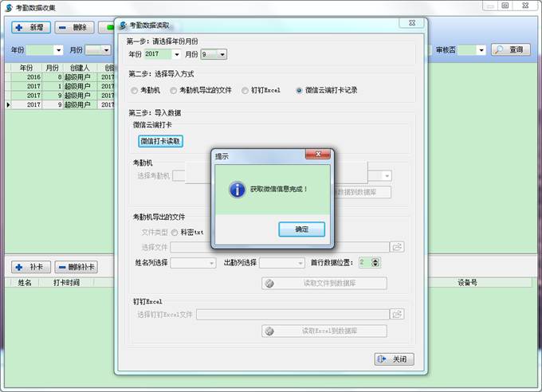Image resolution: width=542 pixels, height=392 pixels.
Task: Choose 考勤机导出的文件 import option
Action: pyautogui.click(x=173, y=91)
